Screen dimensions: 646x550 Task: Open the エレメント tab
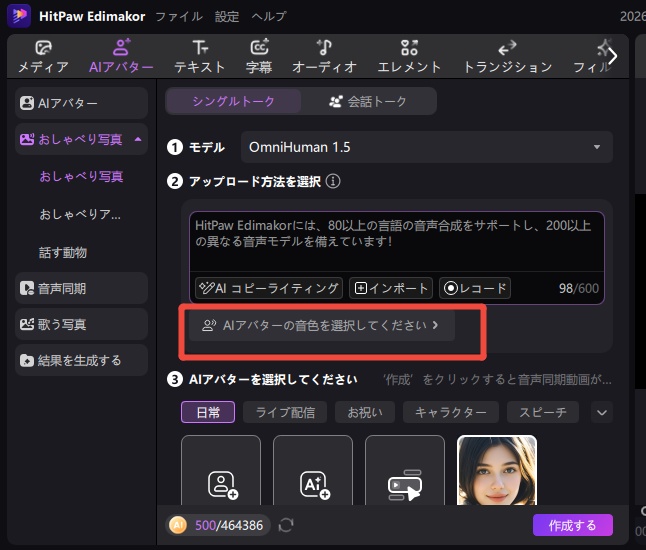point(409,57)
